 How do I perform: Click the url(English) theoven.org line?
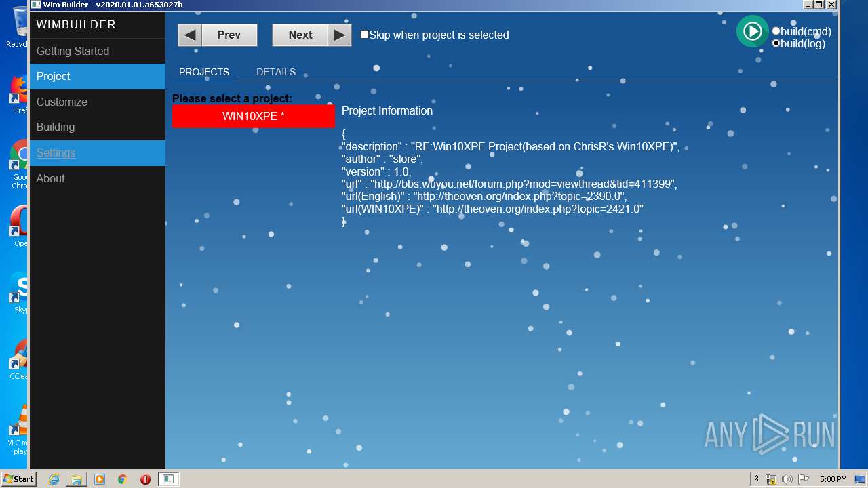tap(484, 197)
